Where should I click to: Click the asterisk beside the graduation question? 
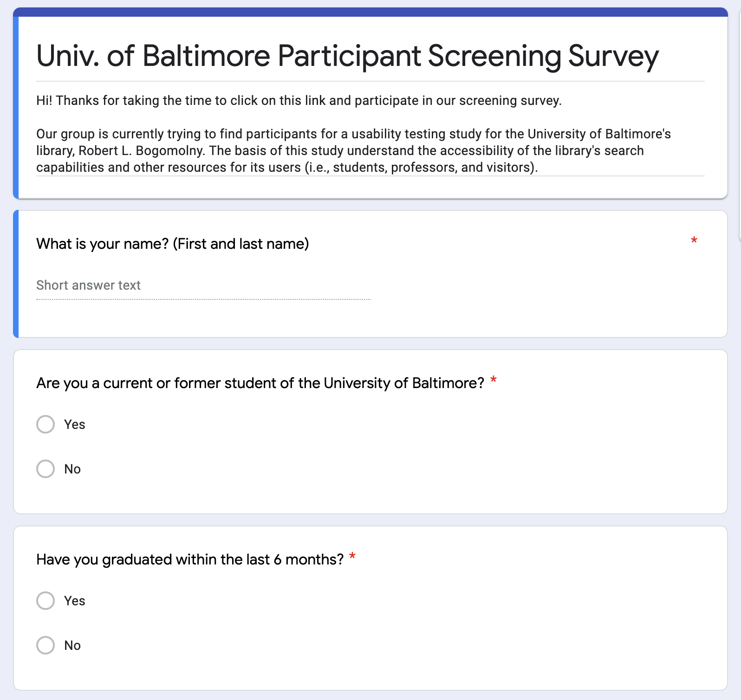tap(352, 557)
